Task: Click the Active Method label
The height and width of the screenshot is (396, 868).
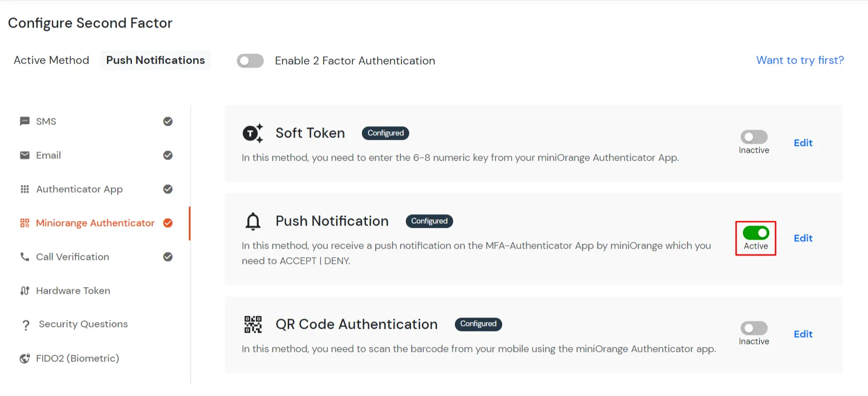Action: [x=51, y=60]
